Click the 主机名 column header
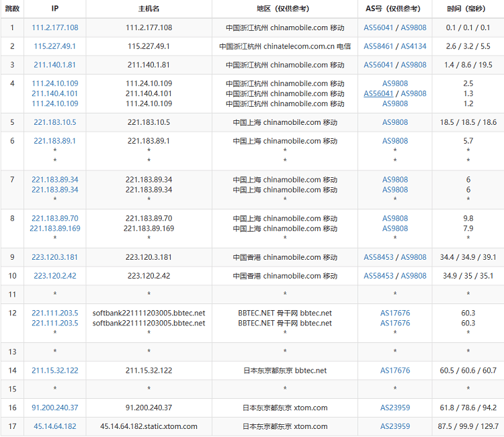504x437 pixels. click(149, 9)
